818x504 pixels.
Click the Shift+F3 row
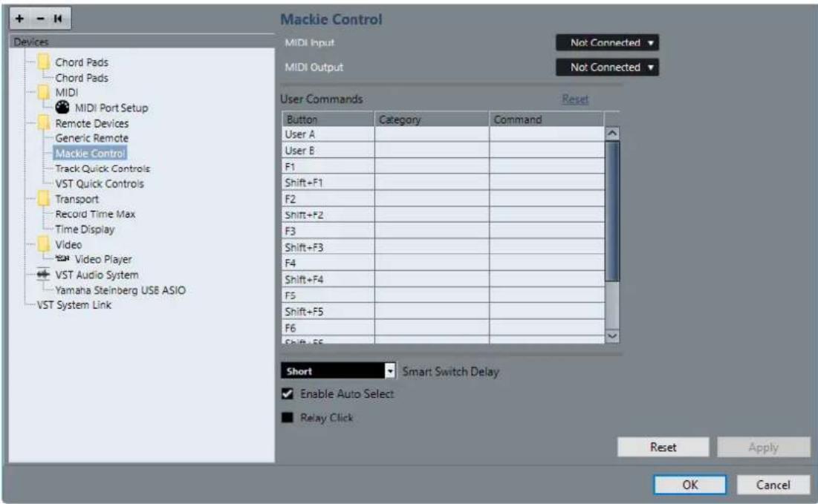click(444, 247)
